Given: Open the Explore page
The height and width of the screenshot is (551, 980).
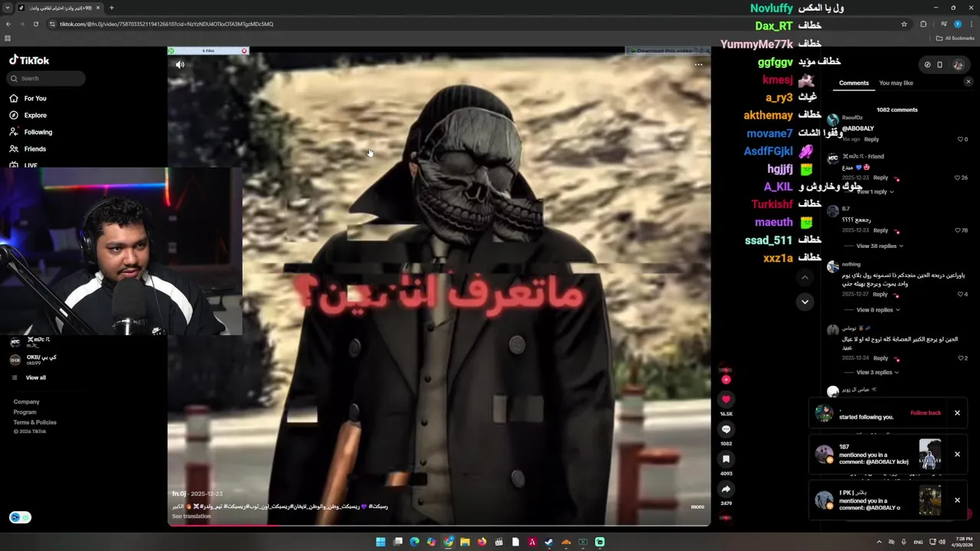Looking at the screenshot, I should pos(28,116).
